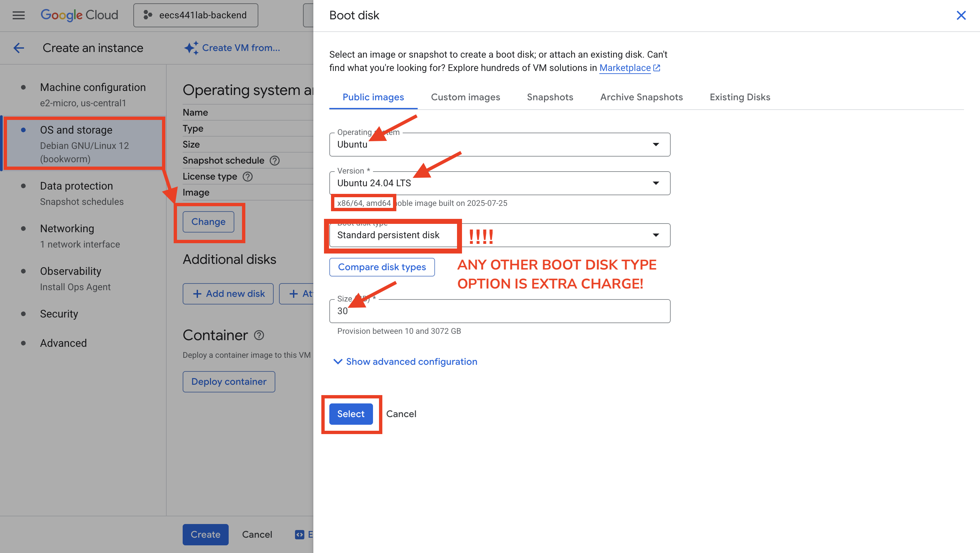Close the Boot disk panel
This screenshot has height=553, width=980.
pos(961,15)
